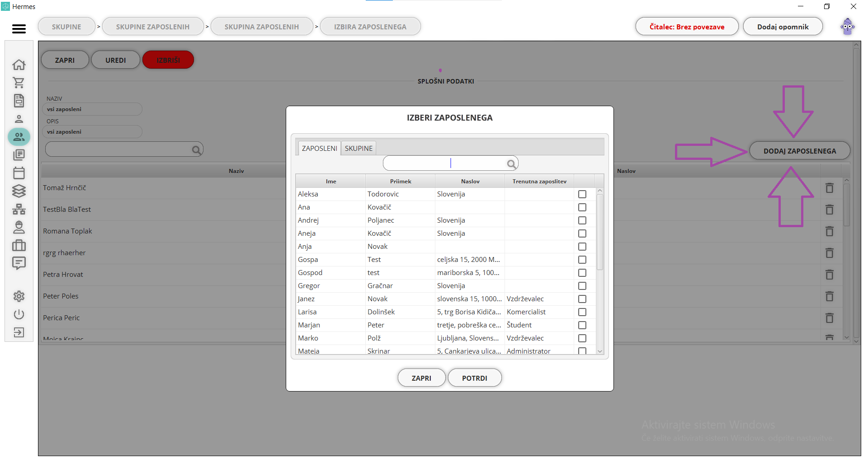The image size is (868, 462).
Task: Click the power sidebar icon
Action: click(x=19, y=314)
